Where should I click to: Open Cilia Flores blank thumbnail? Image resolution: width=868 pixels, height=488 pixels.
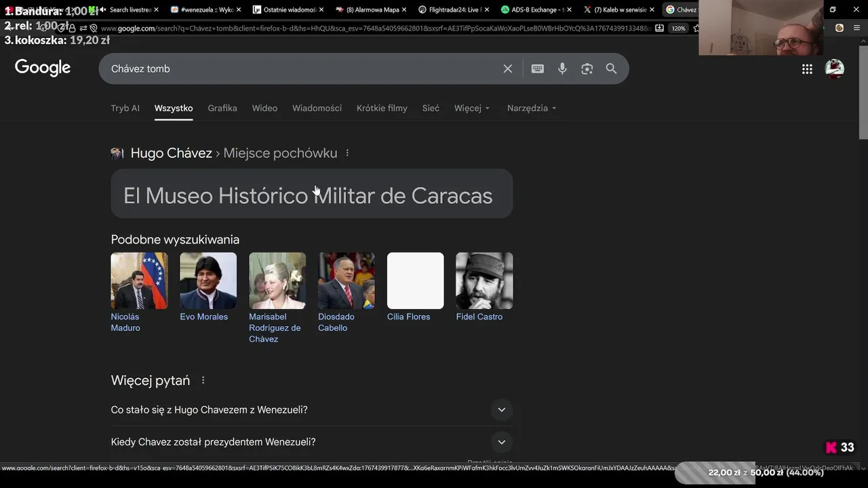click(x=416, y=281)
